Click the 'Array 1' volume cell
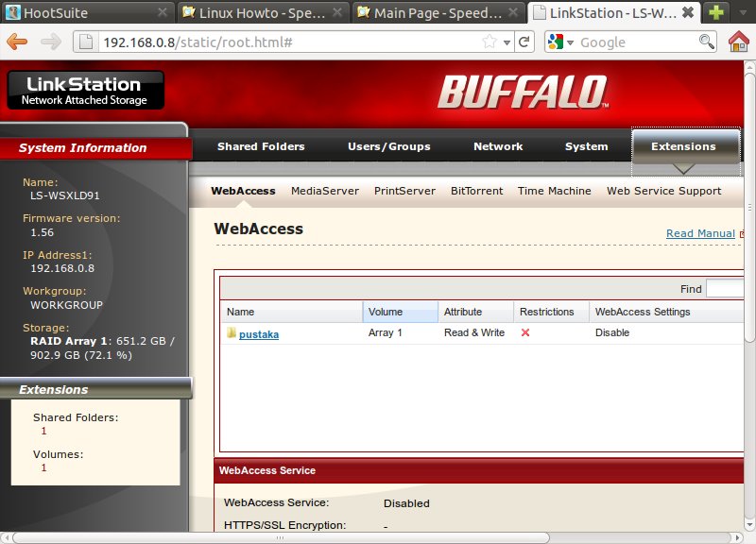Image resolution: width=756 pixels, height=544 pixels. [x=386, y=332]
